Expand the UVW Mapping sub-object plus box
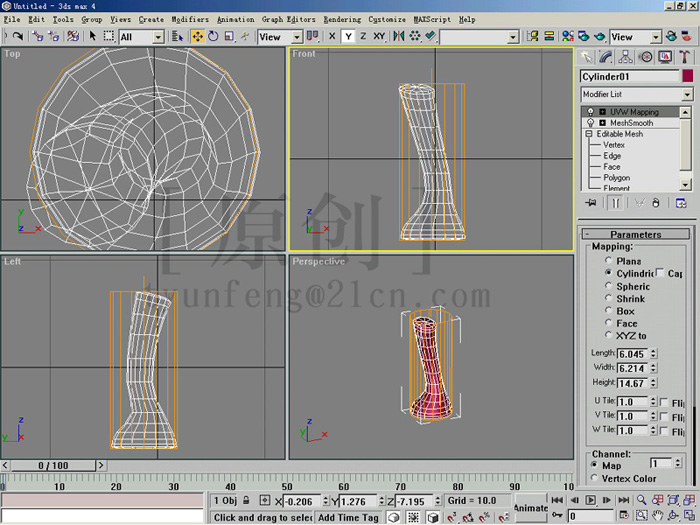This screenshot has height=525, width=700. click(602, 112)
